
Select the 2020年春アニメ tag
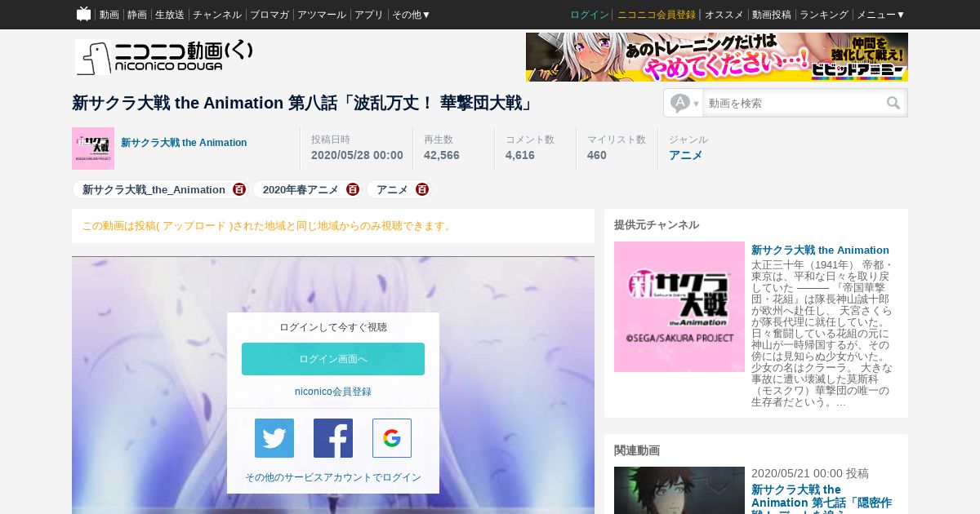click(301, 189)
